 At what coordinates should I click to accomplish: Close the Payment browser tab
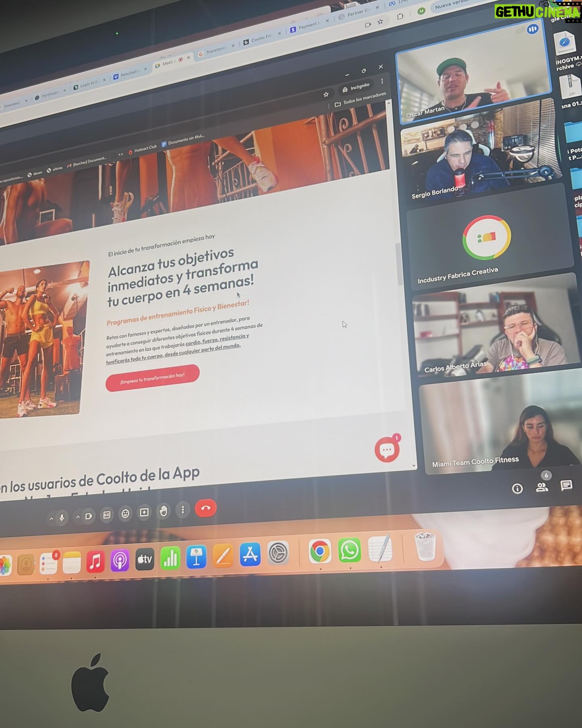pos(327,20)
